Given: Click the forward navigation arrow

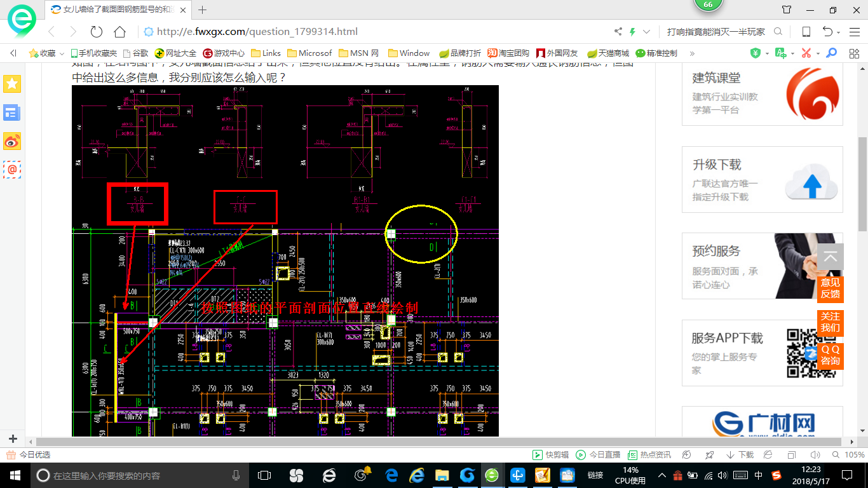Looking at the screenshot, I should 73,32.
